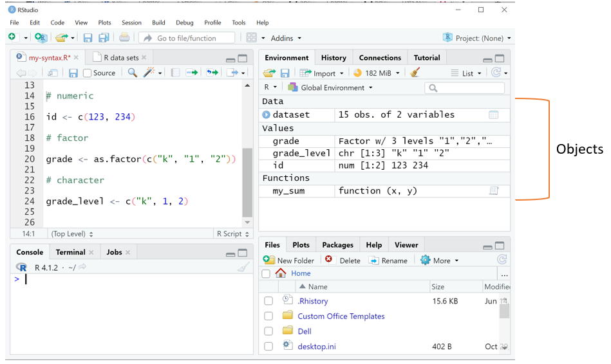Click the Run current line icon

click(x=191, y=73)
